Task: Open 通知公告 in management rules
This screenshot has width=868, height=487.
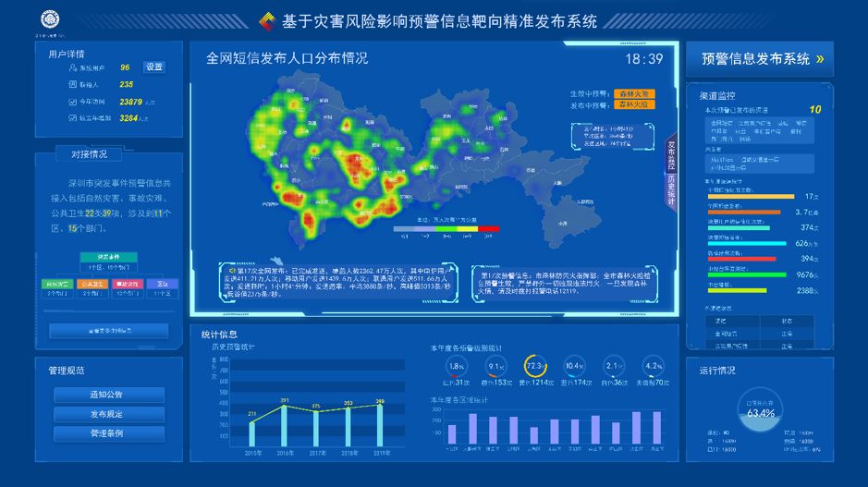Action: coord(109,395)
